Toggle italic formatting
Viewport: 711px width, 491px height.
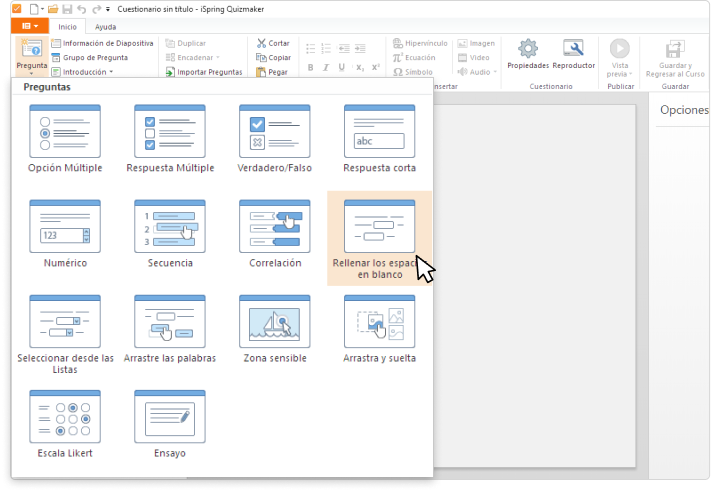326,68
